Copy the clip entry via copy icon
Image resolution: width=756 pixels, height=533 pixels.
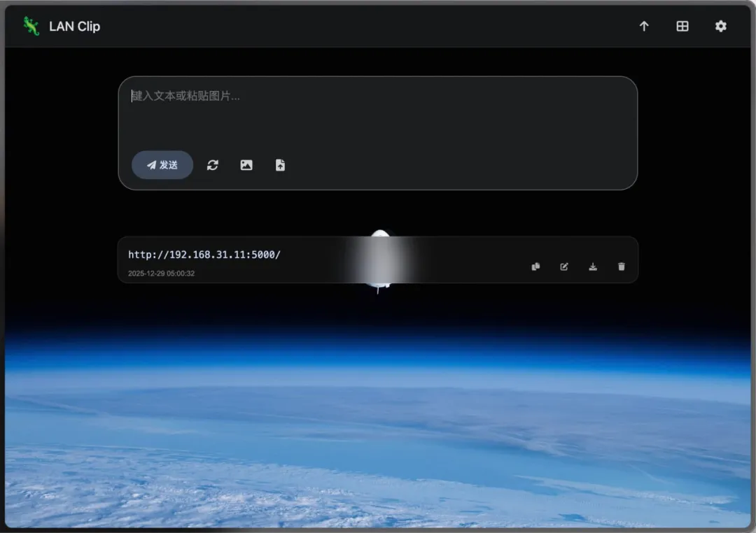coord(535,266)
